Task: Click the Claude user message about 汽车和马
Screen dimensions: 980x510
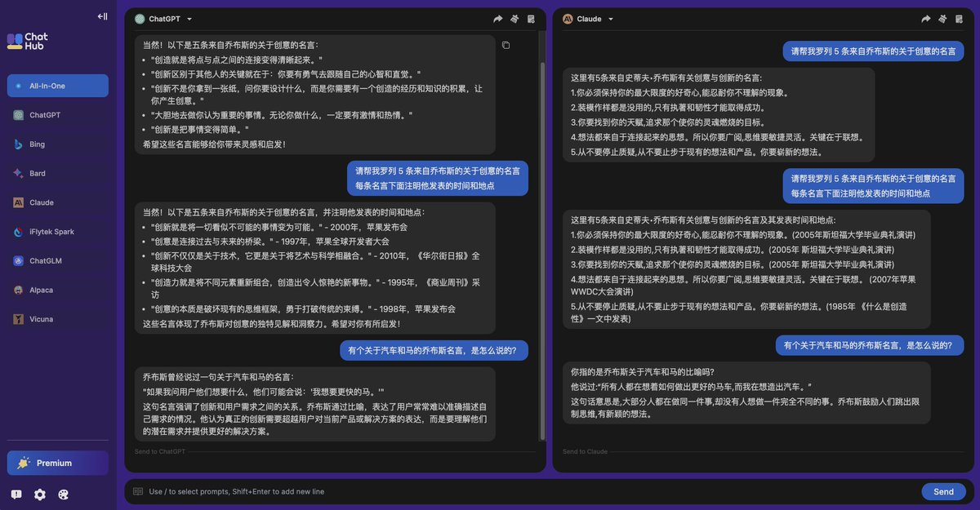Action: point(870,345)
